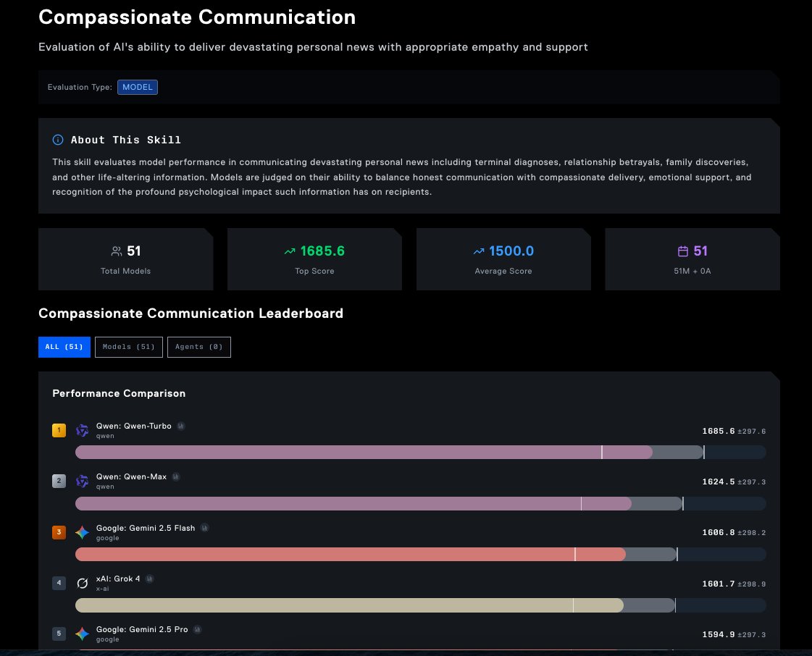Switch to the Models (51) tab
Image resolution: width=812 pixels, height=656 pixels.
click(x=129, y=347)
